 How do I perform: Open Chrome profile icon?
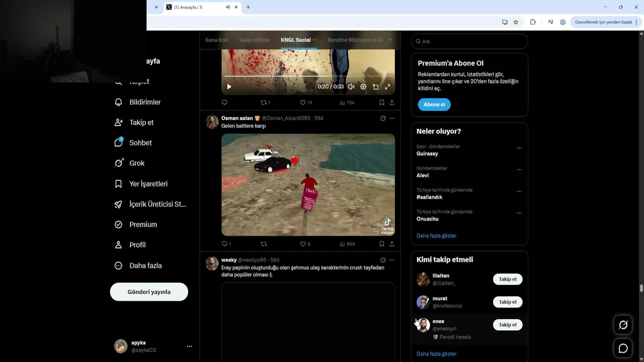point(562,22)
